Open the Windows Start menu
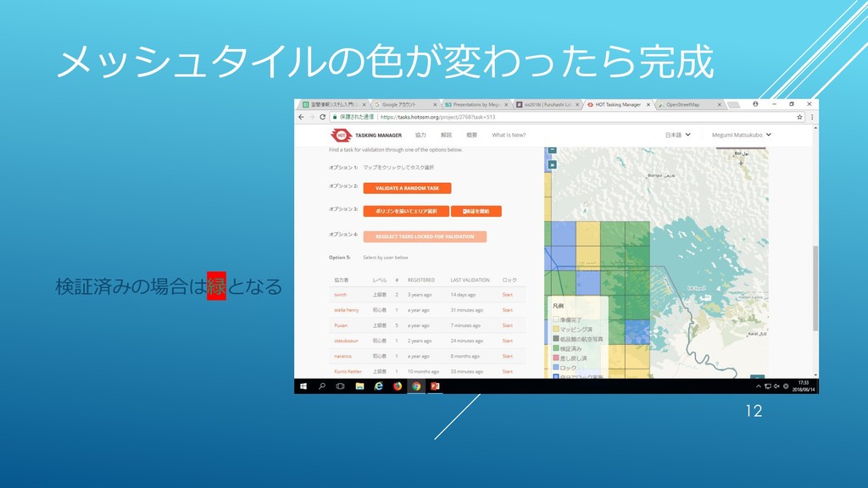This screenshot has height=488, width=868. tap(303, 386)
